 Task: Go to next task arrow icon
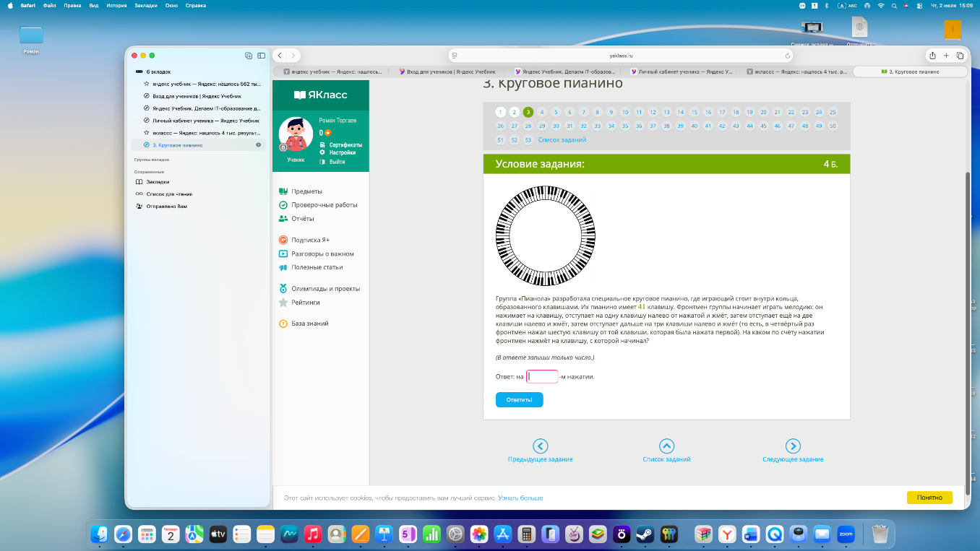793,446
